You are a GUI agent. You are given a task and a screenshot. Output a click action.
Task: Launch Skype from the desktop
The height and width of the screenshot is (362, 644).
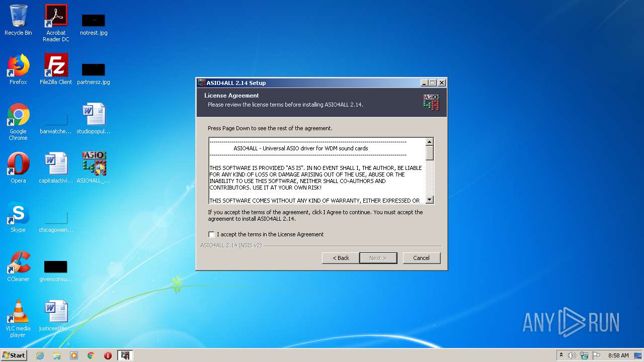click(18, 217)
